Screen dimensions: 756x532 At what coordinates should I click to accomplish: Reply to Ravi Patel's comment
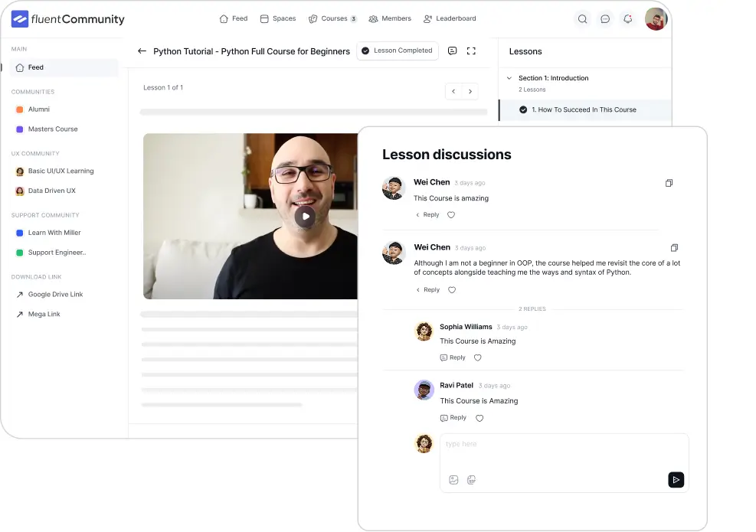tap(453, 417)
